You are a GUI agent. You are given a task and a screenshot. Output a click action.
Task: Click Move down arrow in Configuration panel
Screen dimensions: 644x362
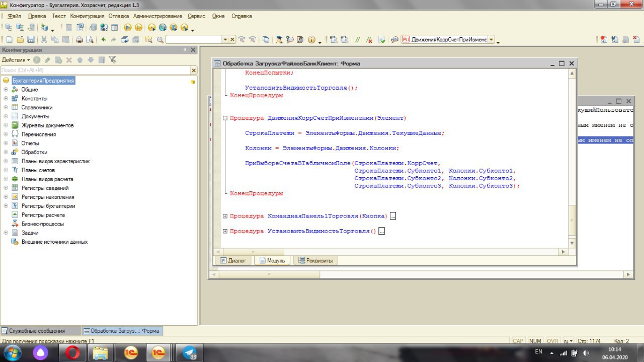[x=91, y=59]
